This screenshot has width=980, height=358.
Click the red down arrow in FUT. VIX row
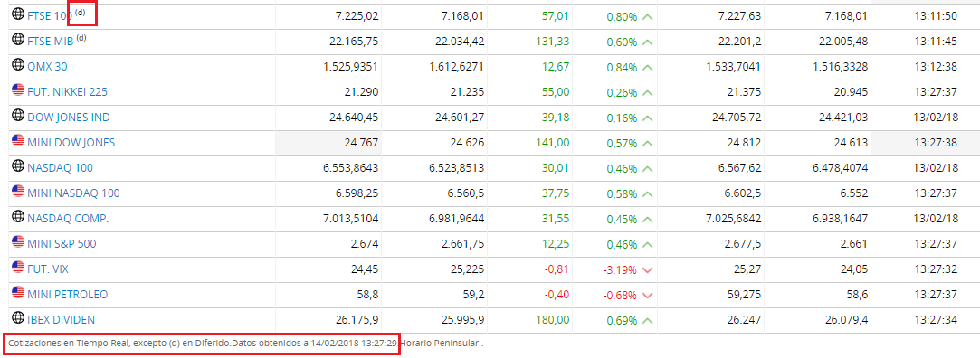[x=647, y=270]
